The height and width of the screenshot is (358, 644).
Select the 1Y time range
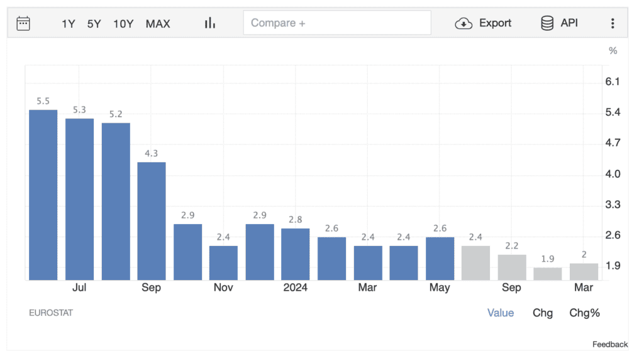[x=68, y=24]
